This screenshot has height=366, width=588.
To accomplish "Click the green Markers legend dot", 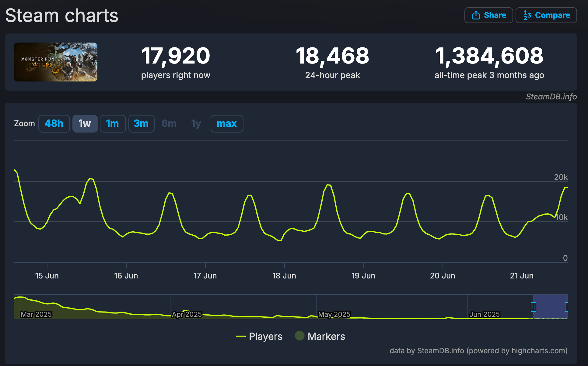I will click(x=299, y=336).
